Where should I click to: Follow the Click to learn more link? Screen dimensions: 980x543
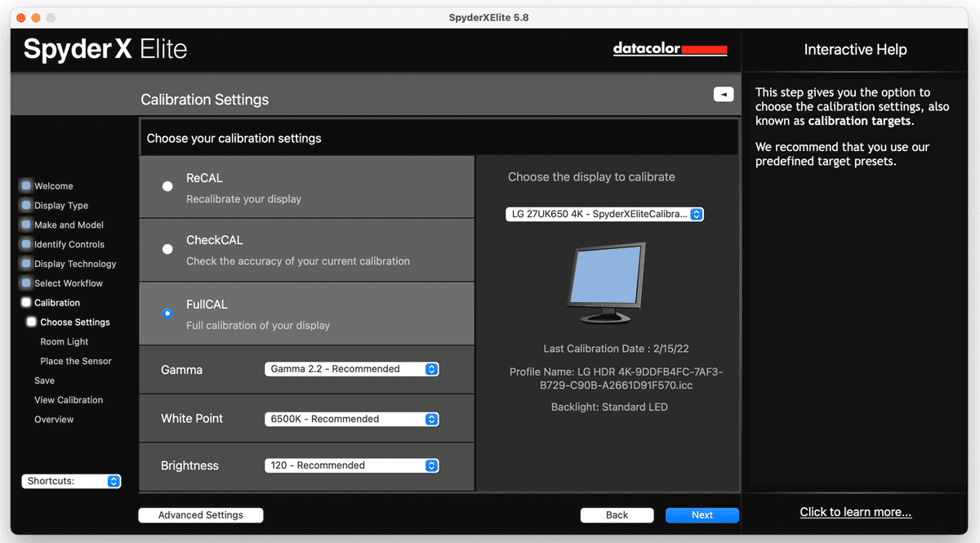click(855, 511)
